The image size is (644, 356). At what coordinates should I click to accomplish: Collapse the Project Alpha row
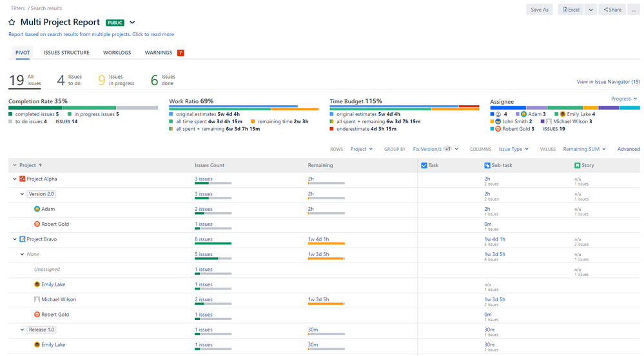15,179
